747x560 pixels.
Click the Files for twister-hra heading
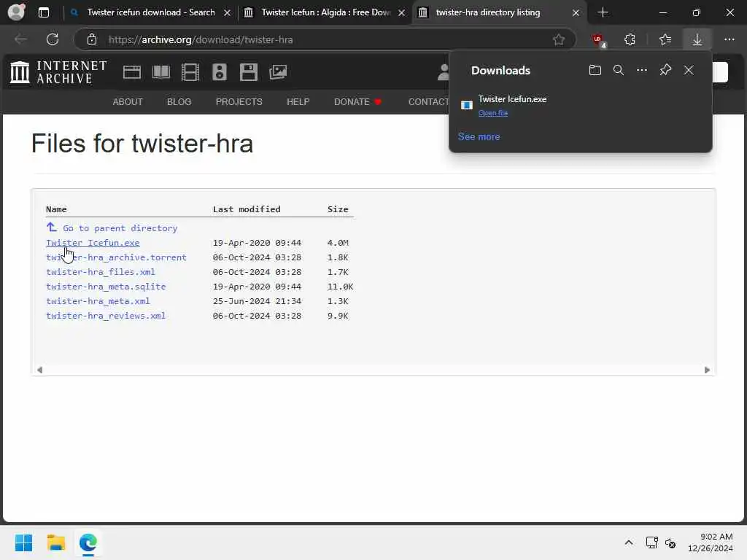click(142, 144)
